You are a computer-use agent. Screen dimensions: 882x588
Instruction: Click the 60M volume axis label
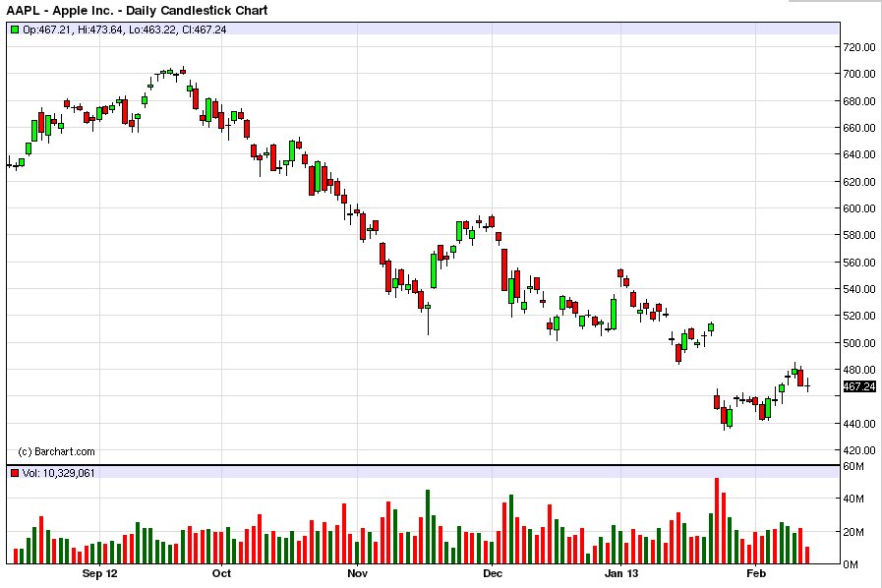[853, 466]
